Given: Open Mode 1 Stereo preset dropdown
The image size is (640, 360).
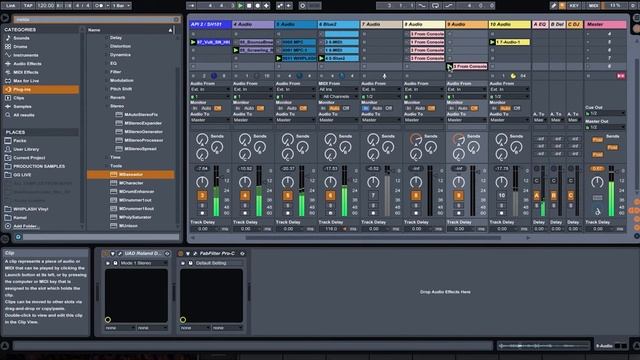Looking at the screenshot, I should [x=144, y=263].
